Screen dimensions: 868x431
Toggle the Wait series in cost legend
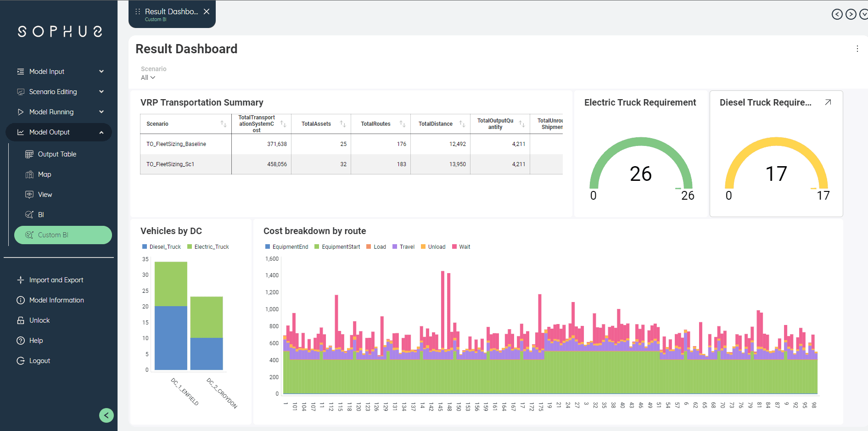[x=461, y=247]
